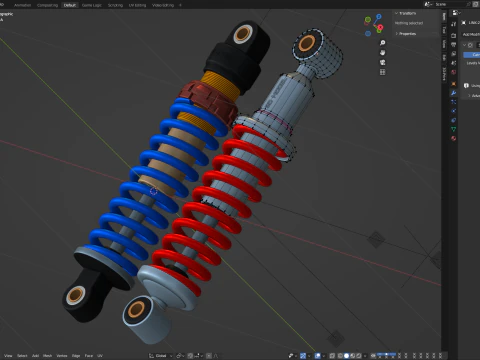Image resolution: width=480 pixels, height=360 pixels.
Task: Click the blue Z axis gizmo handle
Action: pyautogui.click(x=379, y=16)
